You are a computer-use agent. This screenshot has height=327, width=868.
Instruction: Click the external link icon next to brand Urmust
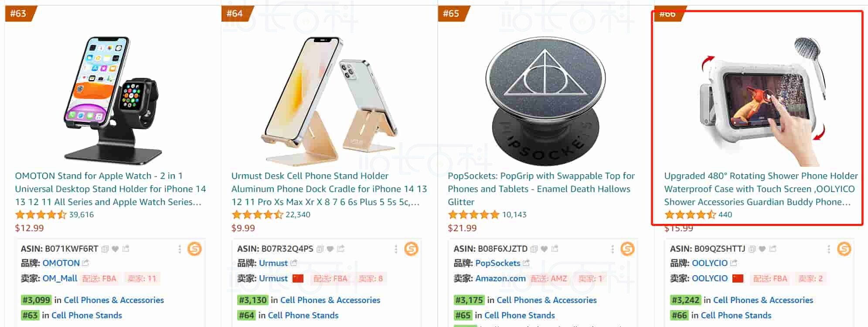tap(294, 263)
